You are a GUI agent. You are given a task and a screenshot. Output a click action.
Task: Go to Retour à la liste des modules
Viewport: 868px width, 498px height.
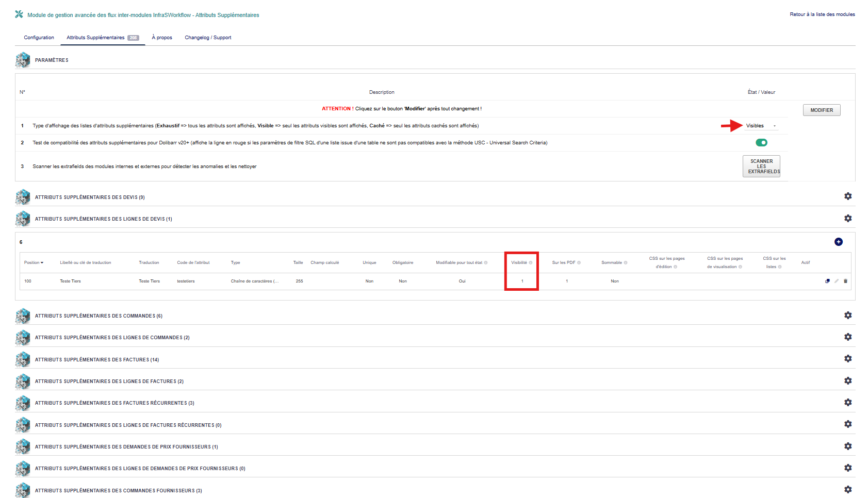pyautogui.click(x=822, y=14)
